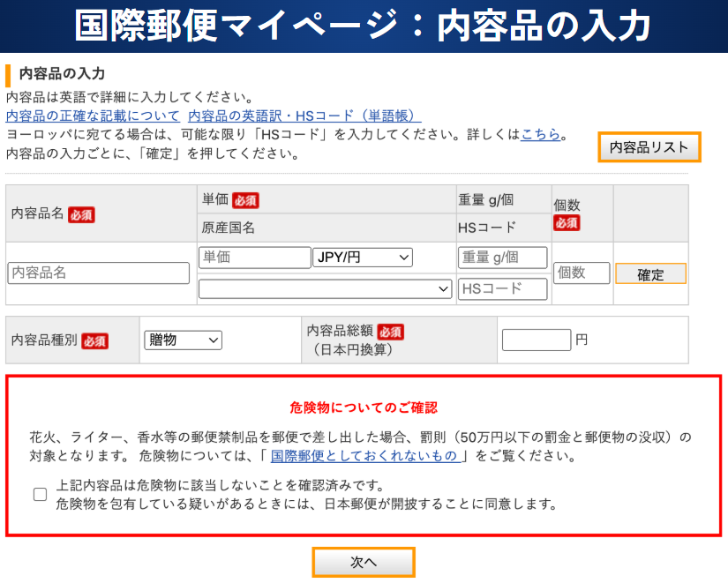
Task: Click the 必須 badge next to 内容品名 label
Action: [x=81, y=214]
